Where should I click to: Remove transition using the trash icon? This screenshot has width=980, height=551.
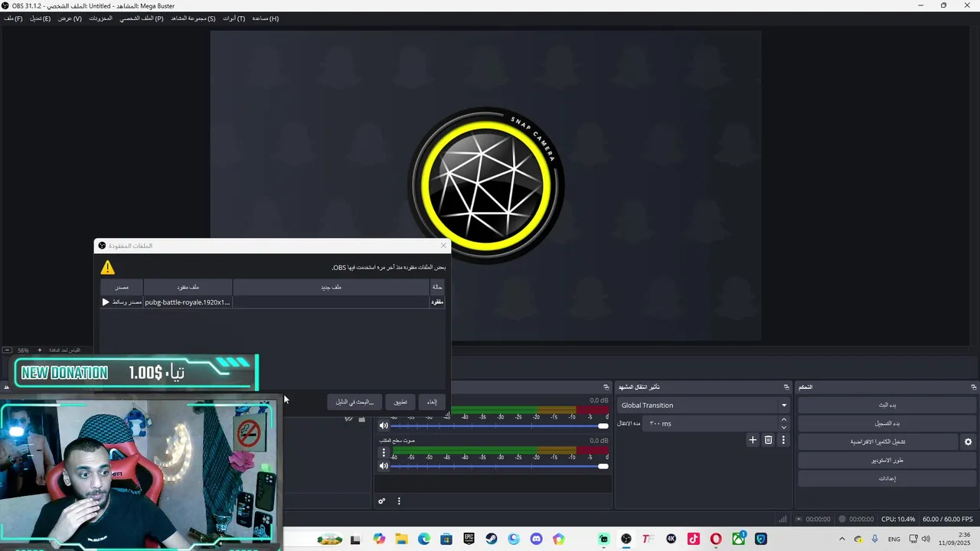point(768,440)
